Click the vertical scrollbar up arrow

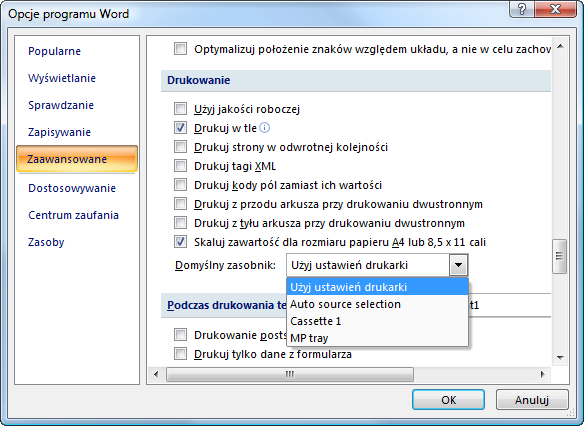(560, 47)
